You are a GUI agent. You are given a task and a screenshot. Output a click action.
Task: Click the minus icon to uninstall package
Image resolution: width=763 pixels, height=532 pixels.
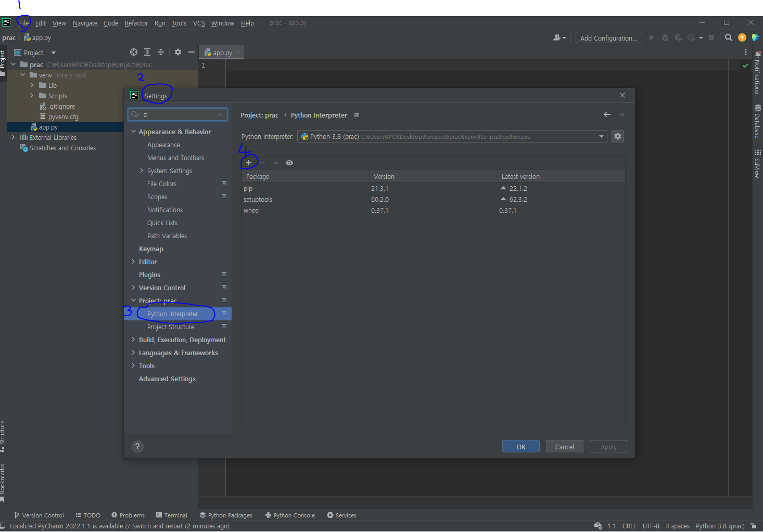point(262,163)
